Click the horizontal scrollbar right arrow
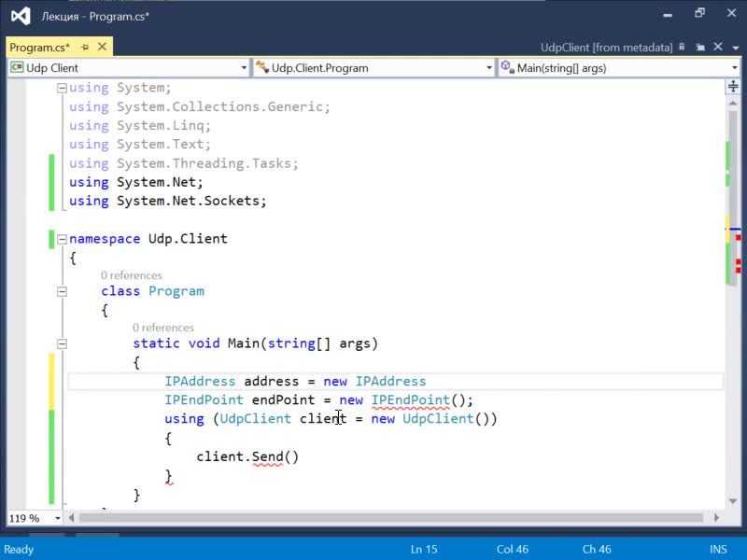The height and width of the screenshot is (560, 747). point(716,518)
